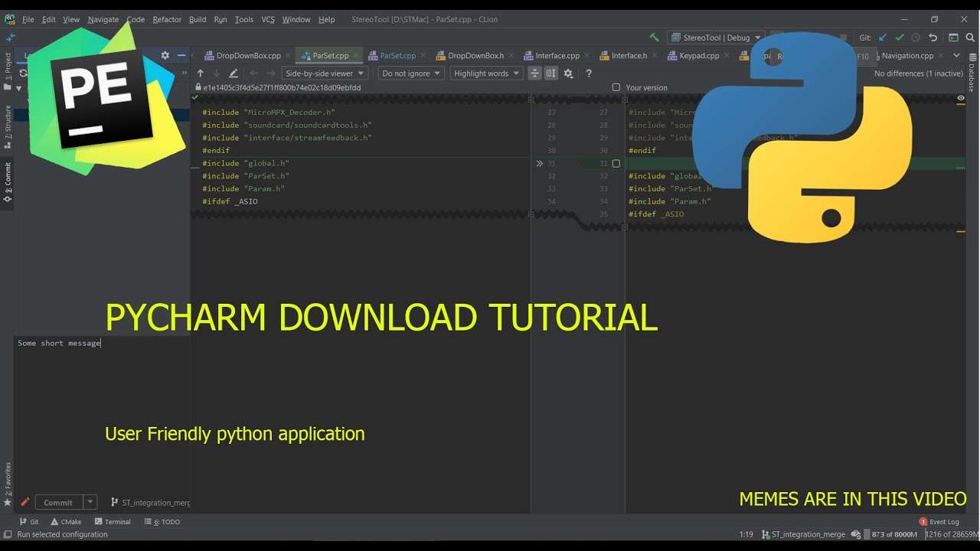980x551 pixels.
Task: Toggle synchronize scrolling icon
Action: (551, 73)
